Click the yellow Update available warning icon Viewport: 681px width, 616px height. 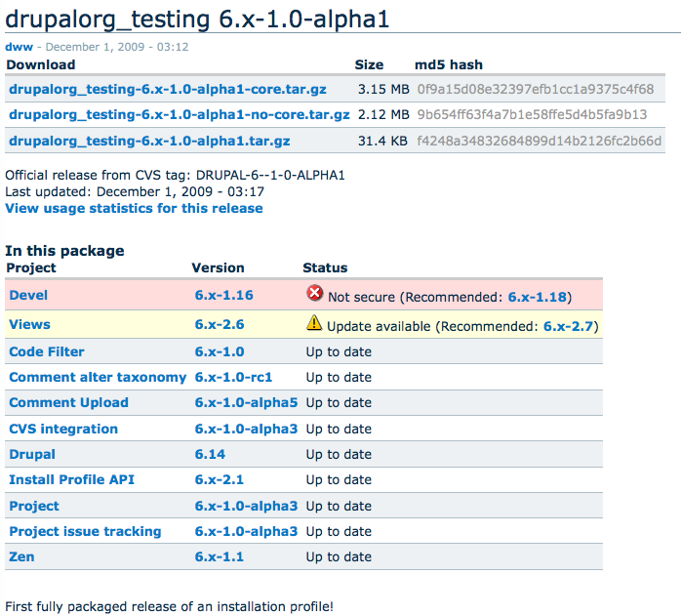(x=314, y=322)
